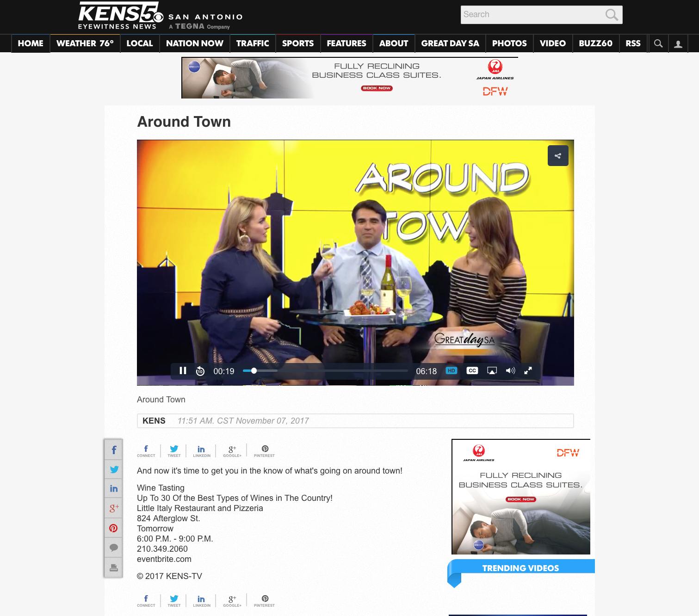Screen dimensions: 699x616
Task: Toggle HD video quality
Action: click(x=451, y=371)
